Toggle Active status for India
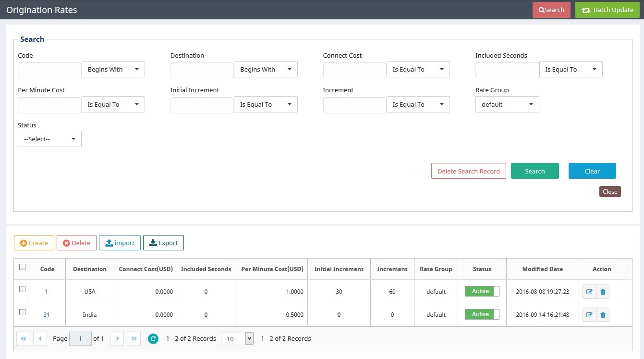 tap(482, 314)
